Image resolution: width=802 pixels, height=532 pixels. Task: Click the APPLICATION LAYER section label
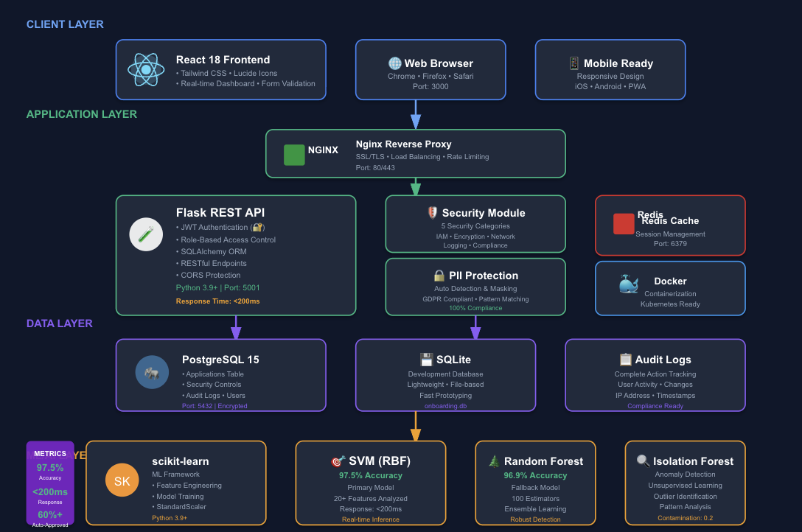point(81,114)
